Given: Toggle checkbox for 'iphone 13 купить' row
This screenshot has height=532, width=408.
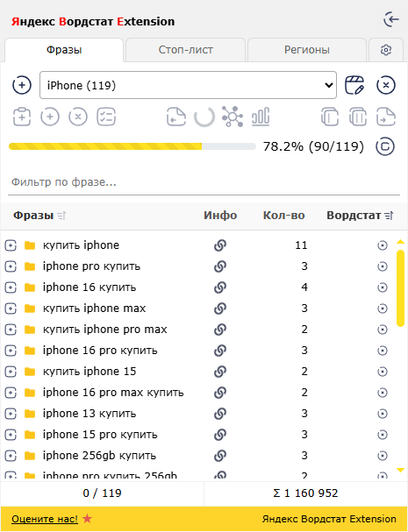Looking at the screenshot, I should (11, 414).
